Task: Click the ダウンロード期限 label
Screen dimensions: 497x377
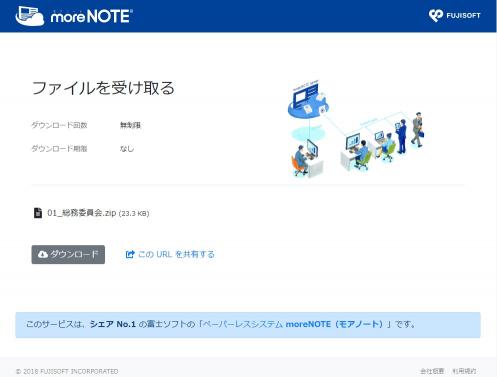Action: click(59, 148)
